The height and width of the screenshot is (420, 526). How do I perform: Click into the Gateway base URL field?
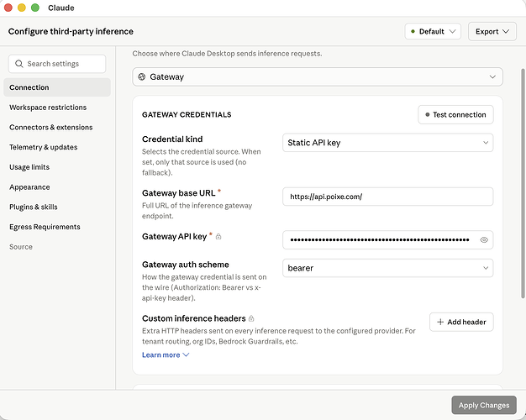(x=388, y=197)
